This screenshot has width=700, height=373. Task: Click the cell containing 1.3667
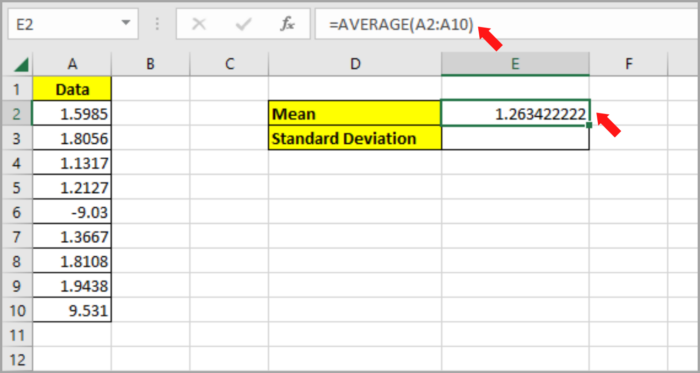(x=72, y=237)
